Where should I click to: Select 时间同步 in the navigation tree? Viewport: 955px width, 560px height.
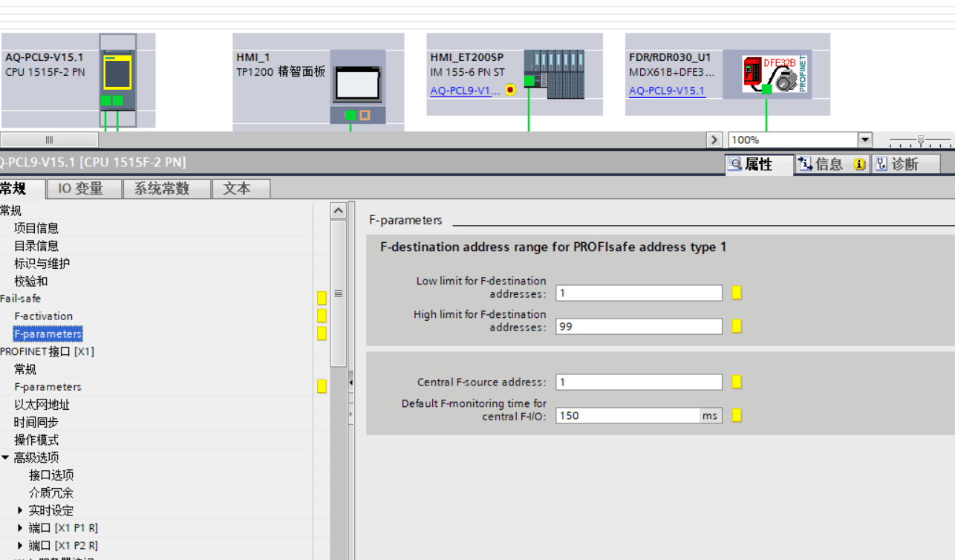pos(36,422)
